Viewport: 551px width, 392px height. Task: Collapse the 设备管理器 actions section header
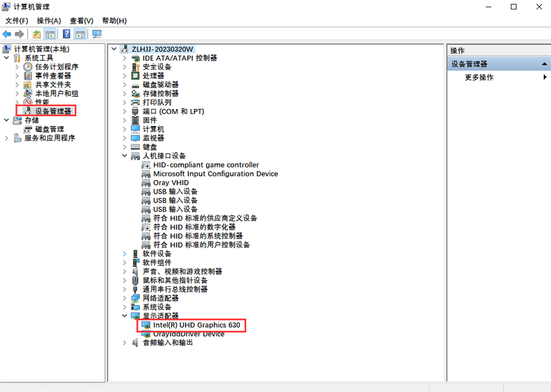(543, 64)
